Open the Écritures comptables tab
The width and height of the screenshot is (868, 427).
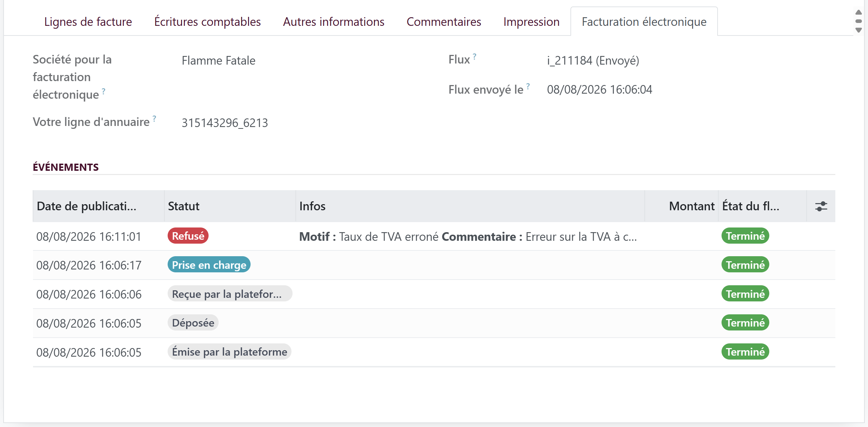tap(207, 22)
